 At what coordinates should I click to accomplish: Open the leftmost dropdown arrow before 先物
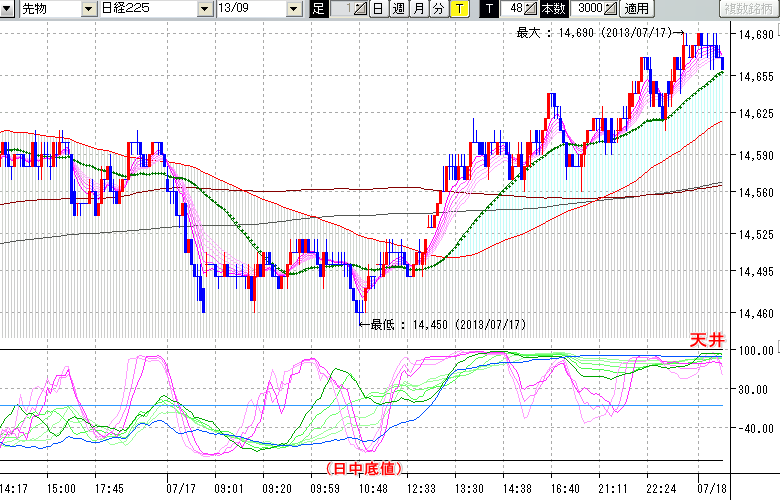tap(8, 9)
